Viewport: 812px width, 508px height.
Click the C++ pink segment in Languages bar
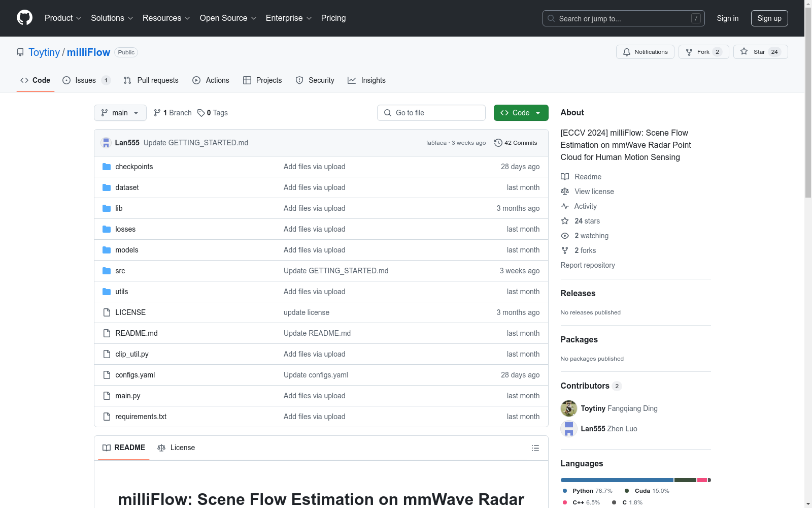pos(702,480)
